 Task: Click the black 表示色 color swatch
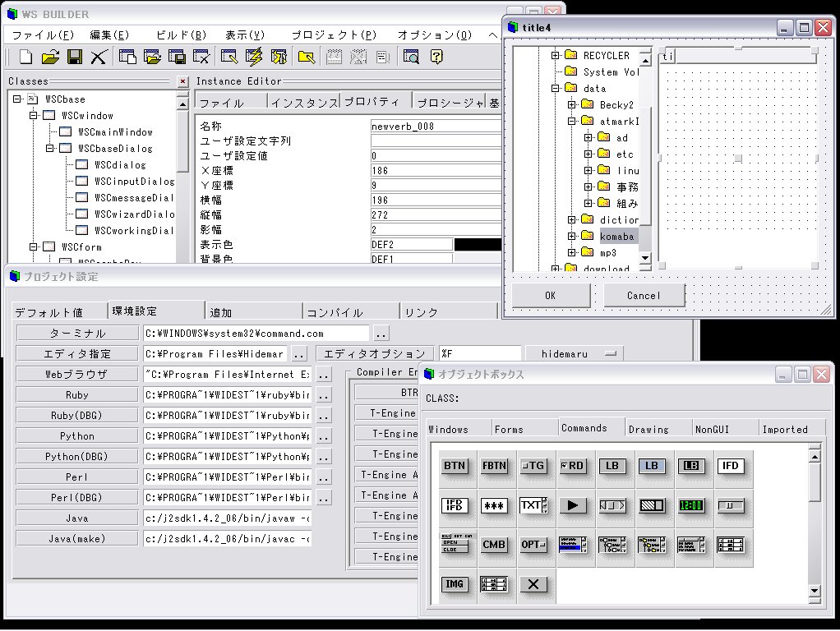click(477, 244)
